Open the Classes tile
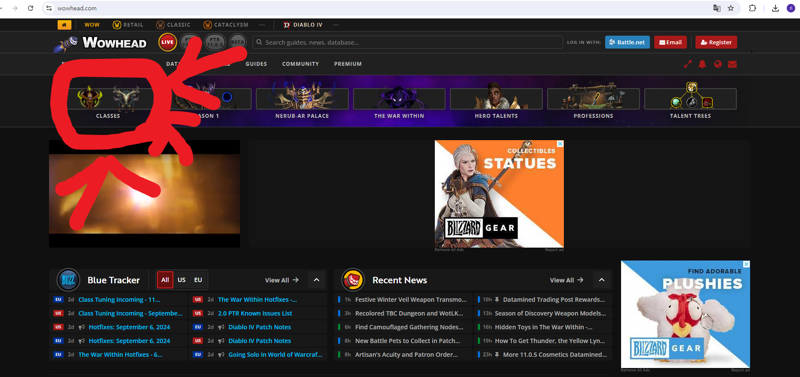The image size is (800, 377). 108,102
